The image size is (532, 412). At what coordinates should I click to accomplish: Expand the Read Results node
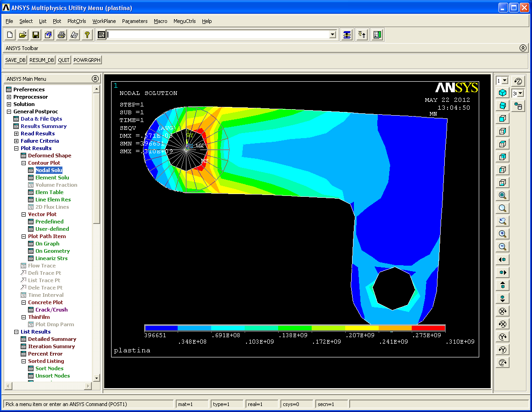pos(16,134)
